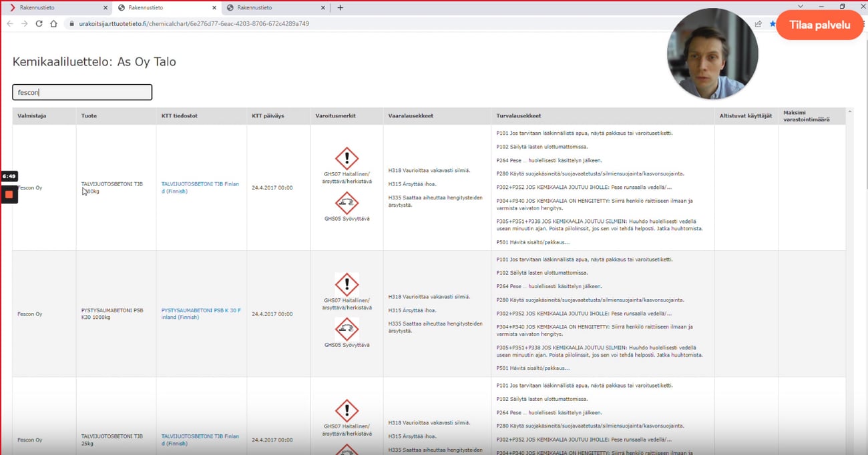Open PYSTYSAUMABETONI PSB K 30 document link
This screenshot has width=868, height=455.
200,314
